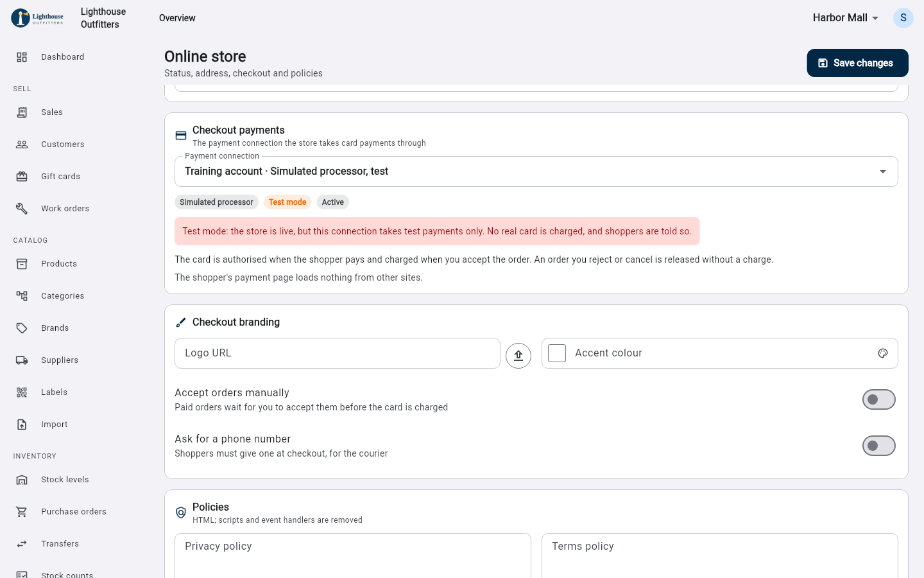Focus the Logo URL input field
Image resolution: width=924 pixels, height=578 pixels.
click(x=338, y=353)
